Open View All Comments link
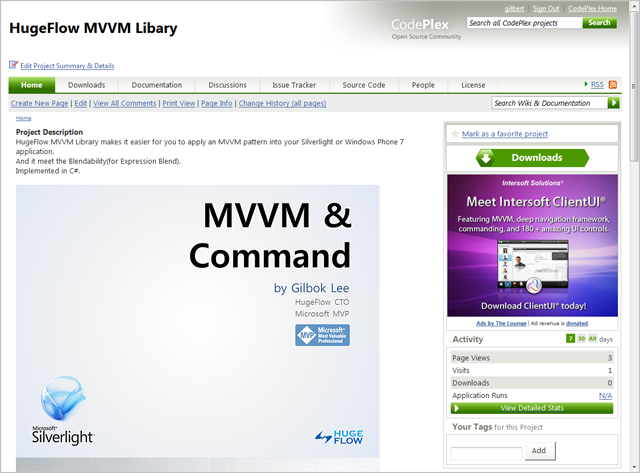640x473 pixels. click(124, 103)
